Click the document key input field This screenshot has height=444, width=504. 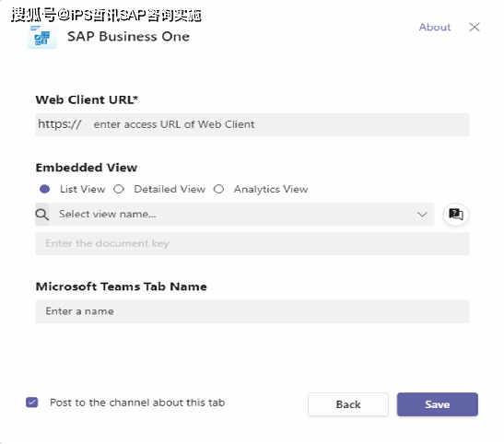(x=252, y=244)
